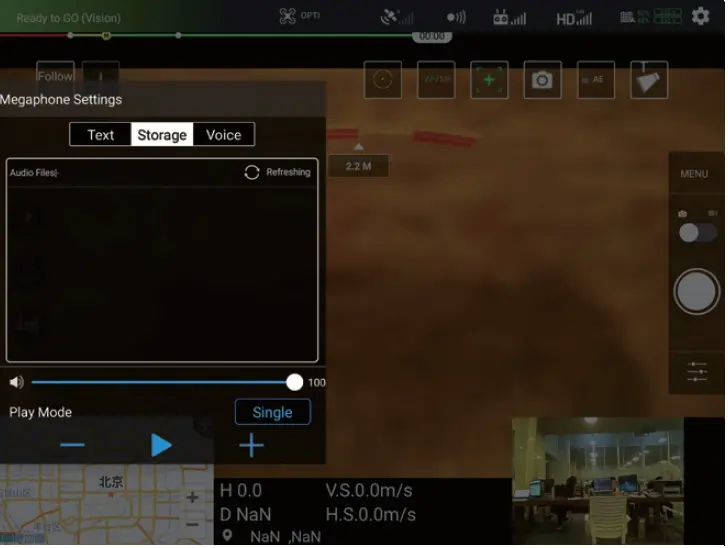The height and width of the screenshot is (548, 728).
Task: Click the megaphone volume slider handle
Action: point(294,382)
